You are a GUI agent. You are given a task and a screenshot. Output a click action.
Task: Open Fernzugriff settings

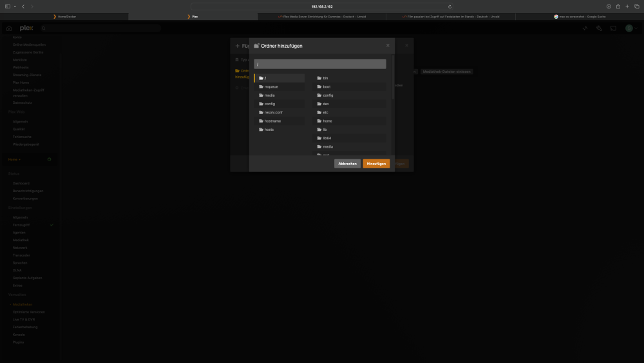click(x=21, y=225)
